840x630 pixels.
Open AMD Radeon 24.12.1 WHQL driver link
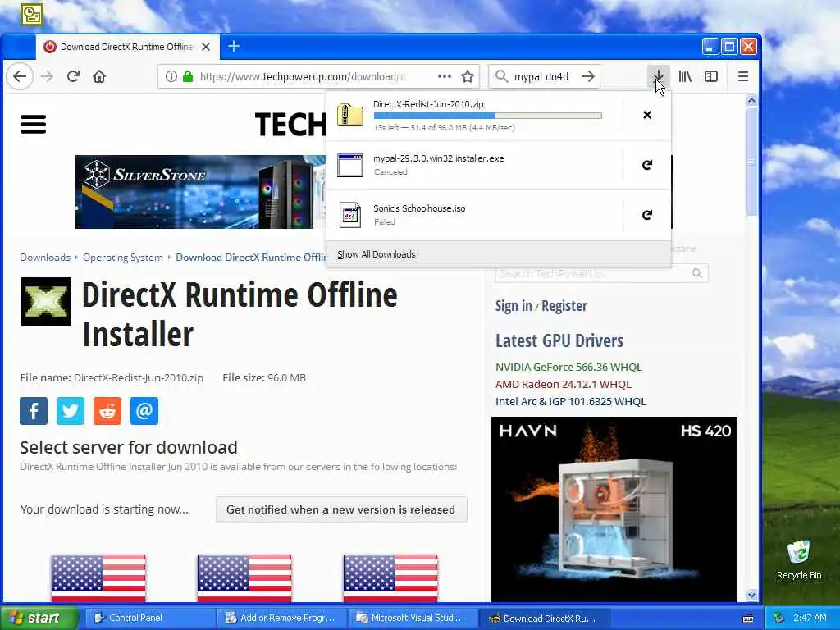563,384
